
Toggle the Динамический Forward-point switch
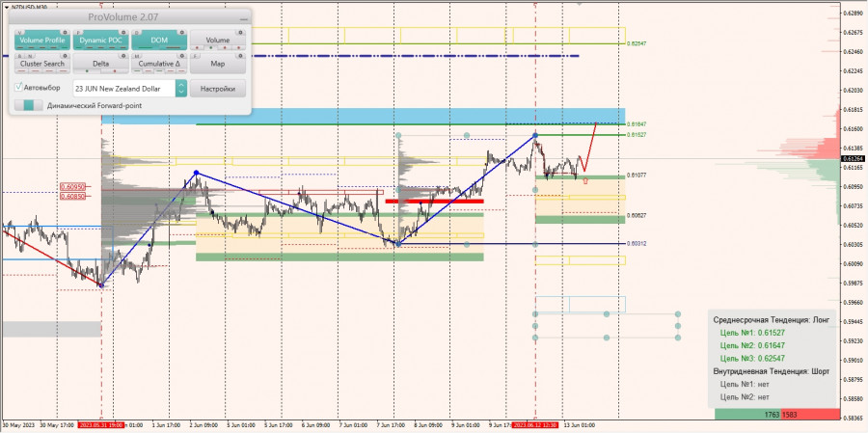pos(28,105)
